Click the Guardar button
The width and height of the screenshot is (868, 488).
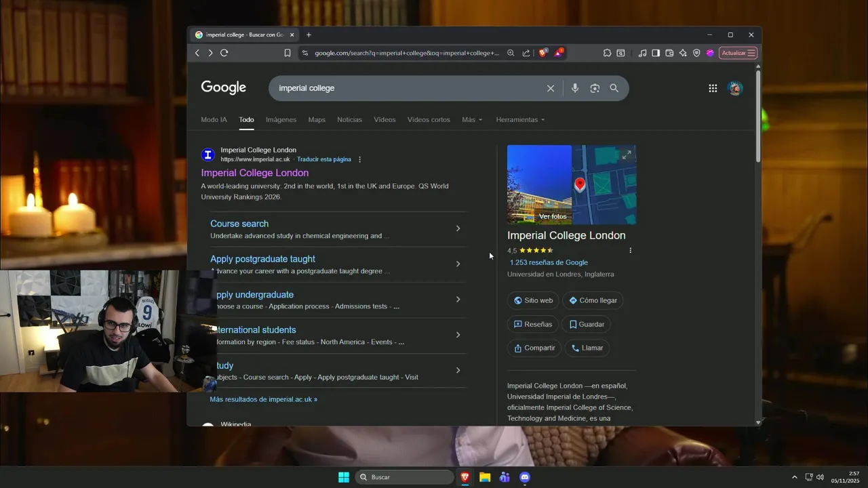(x=586, y=324)
